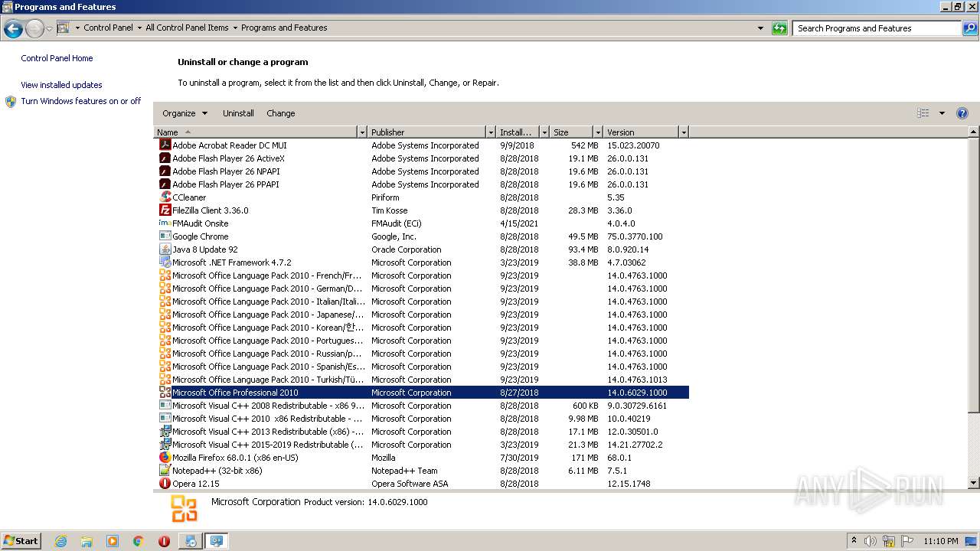Open the Publisher column filter dropdown
980x551 pixels.
tap(491, 132)
